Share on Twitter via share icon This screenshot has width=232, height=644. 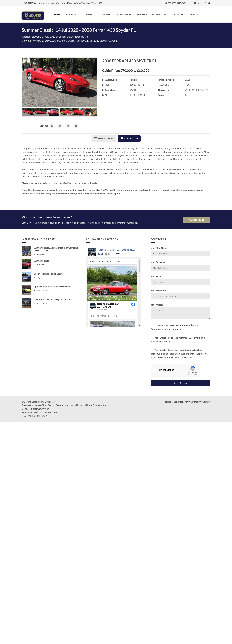[60, 126]
